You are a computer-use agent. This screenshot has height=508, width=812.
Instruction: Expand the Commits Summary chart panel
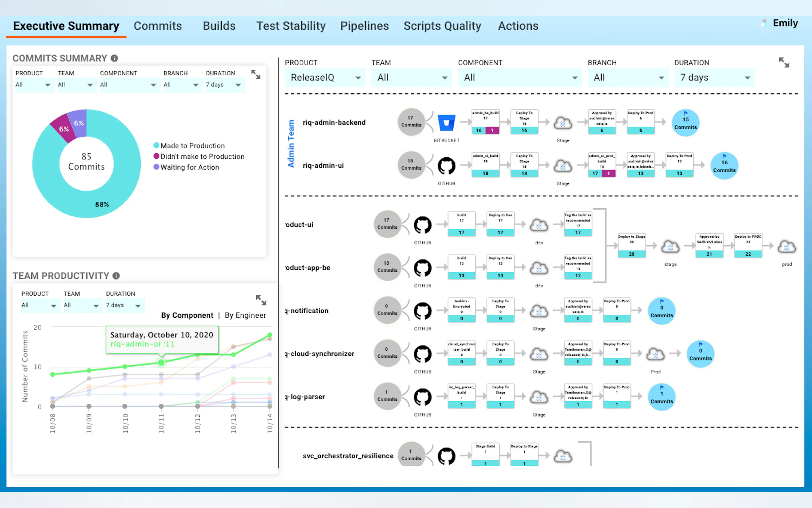(x=256, y=75)
